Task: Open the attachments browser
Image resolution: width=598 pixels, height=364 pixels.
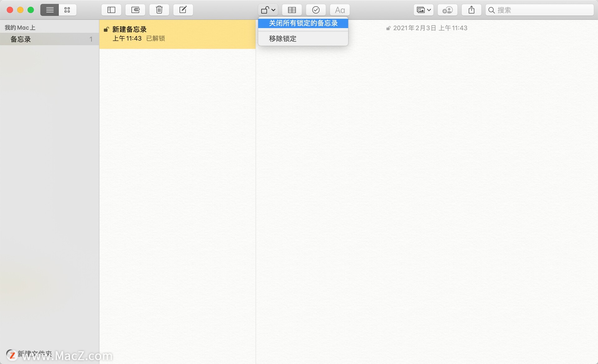Action: 135,10
